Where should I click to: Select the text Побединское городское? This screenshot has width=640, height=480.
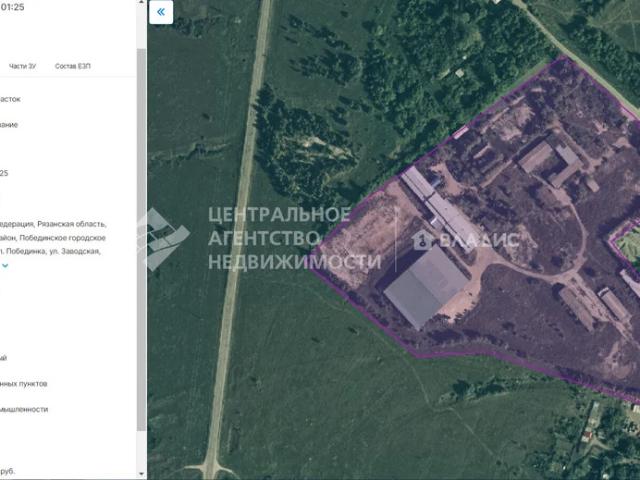coord(62,238)
